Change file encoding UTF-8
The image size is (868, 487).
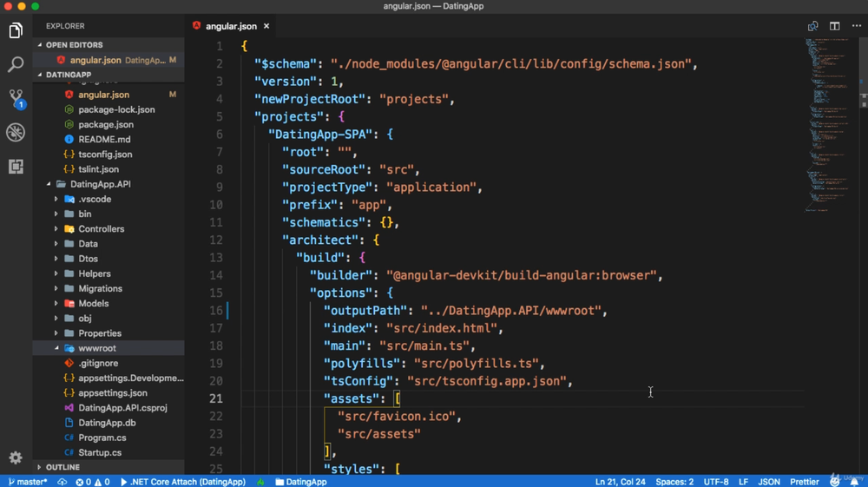pyautogui.click(x=716, y=482)
